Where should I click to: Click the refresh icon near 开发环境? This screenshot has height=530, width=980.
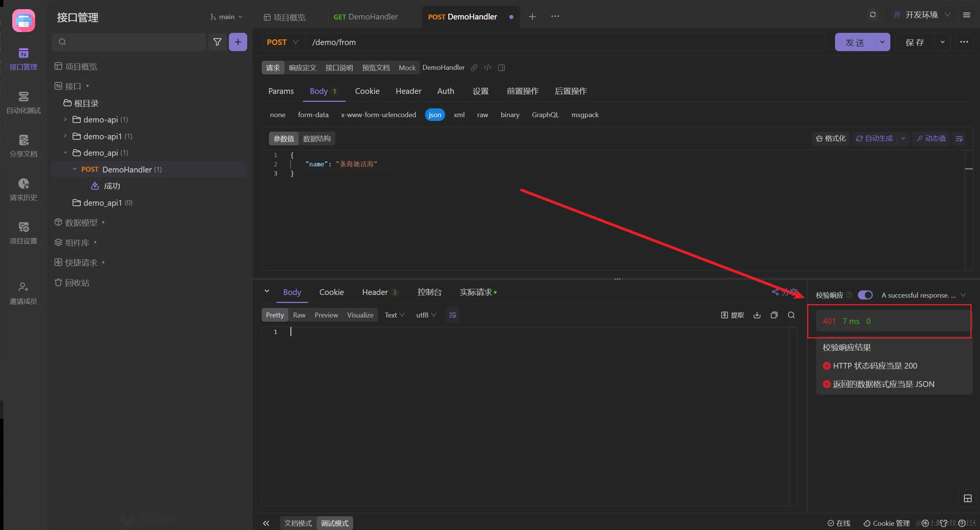tap(872, 15)
